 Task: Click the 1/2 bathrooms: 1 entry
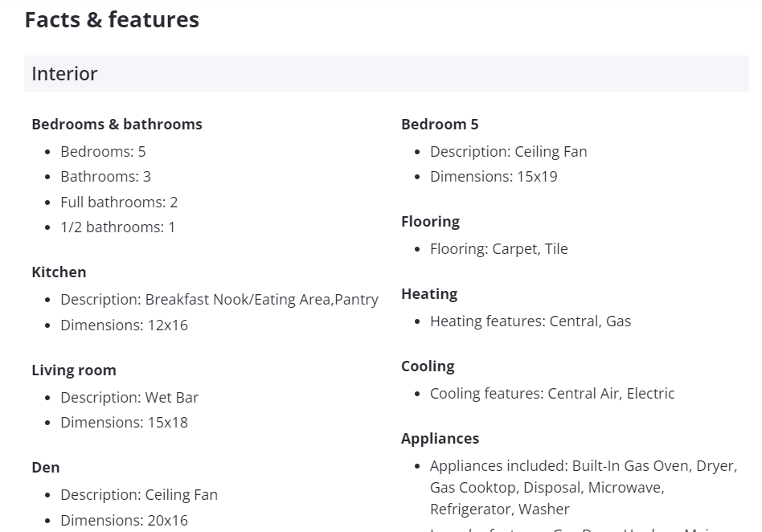[x=117, y=227]
